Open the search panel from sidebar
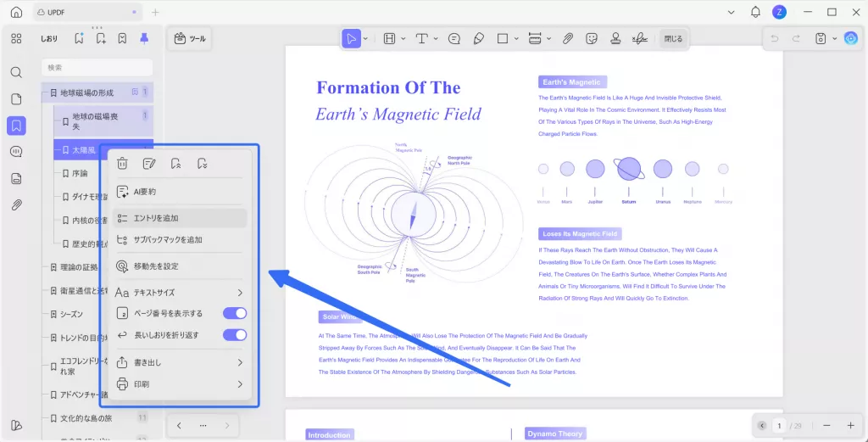Screen dimensions: 868x442 coord(17,73)
